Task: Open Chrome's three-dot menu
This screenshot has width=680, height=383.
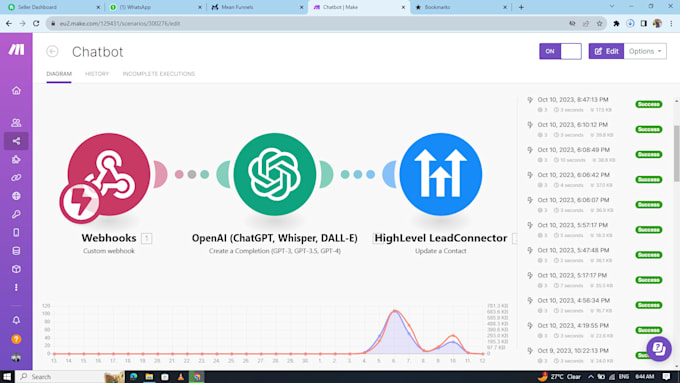Action: (x=671, y=23)
